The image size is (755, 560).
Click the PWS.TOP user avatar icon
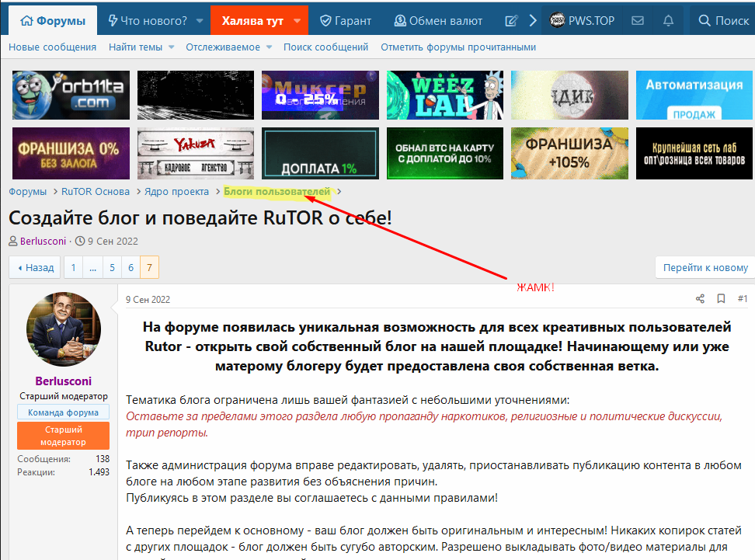557,21
